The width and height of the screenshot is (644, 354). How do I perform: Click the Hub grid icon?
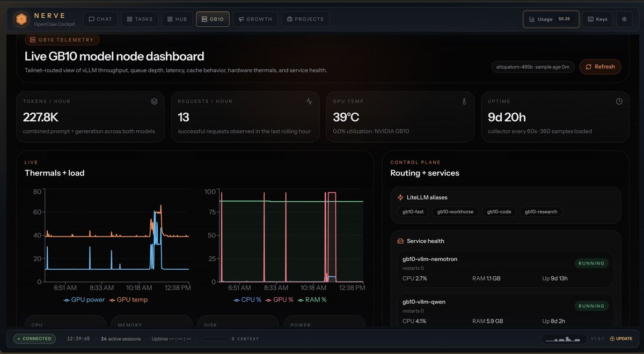[x=169, y=19]
